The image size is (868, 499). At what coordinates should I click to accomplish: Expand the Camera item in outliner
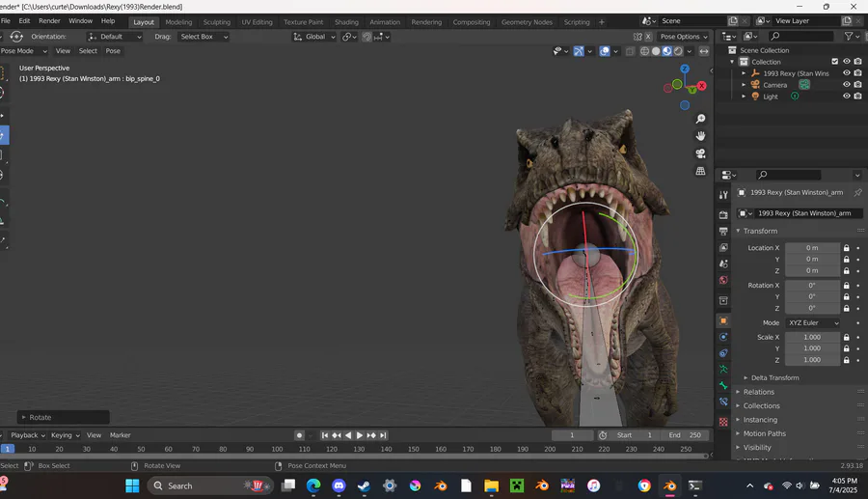(744, 85)
